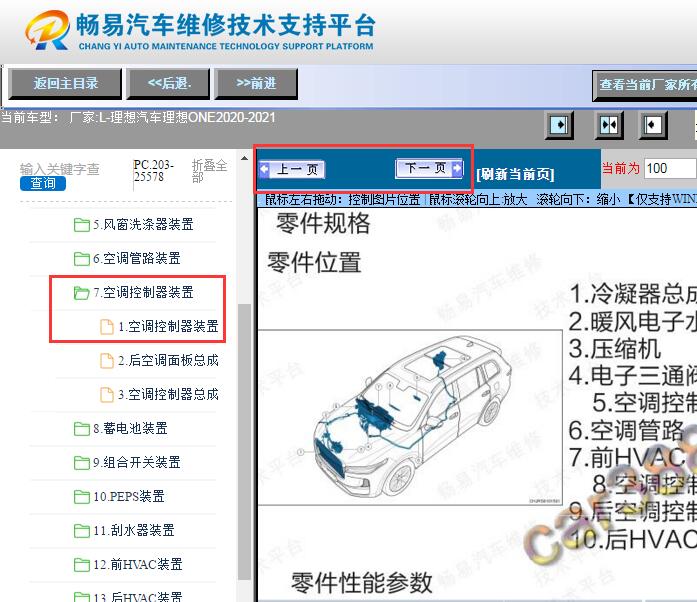Click the folder icon beside 6.空调管路装置

click(81, 258)
